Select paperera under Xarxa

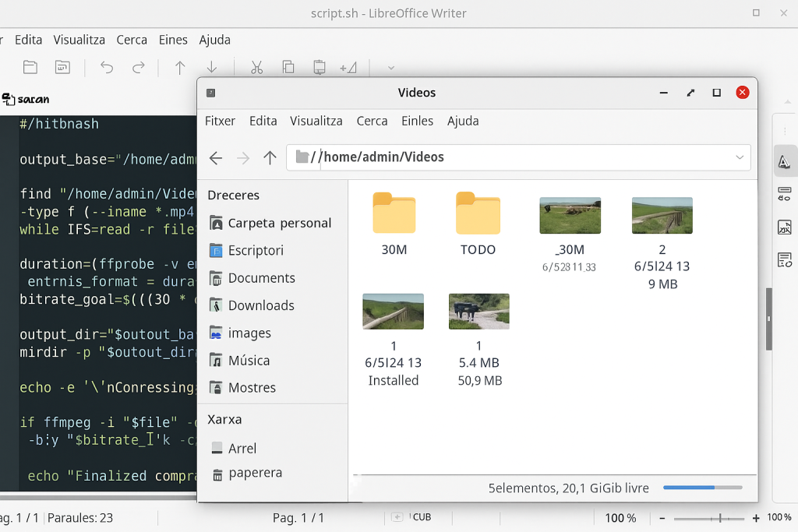pos(255,473)
